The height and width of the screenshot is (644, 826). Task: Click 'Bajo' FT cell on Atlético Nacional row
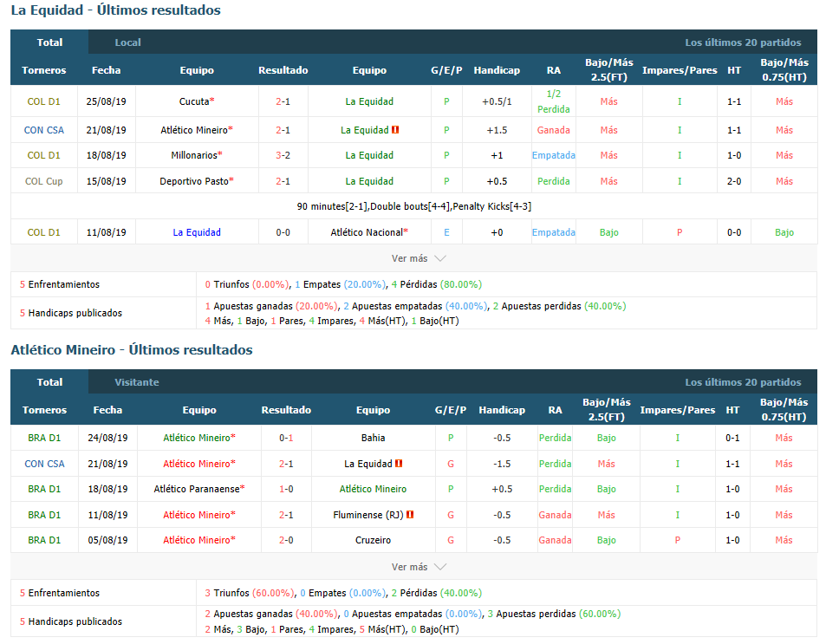click(609, 232)
